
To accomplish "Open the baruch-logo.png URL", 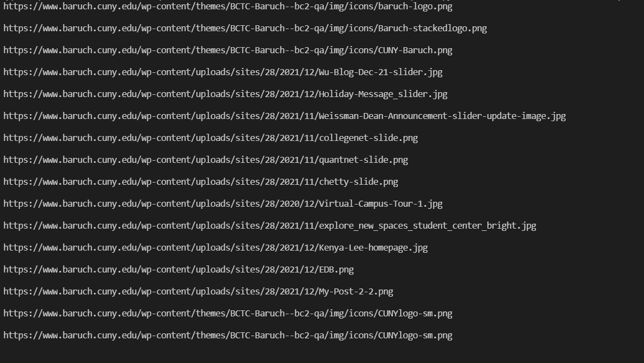I will click(x=227, y=7).
